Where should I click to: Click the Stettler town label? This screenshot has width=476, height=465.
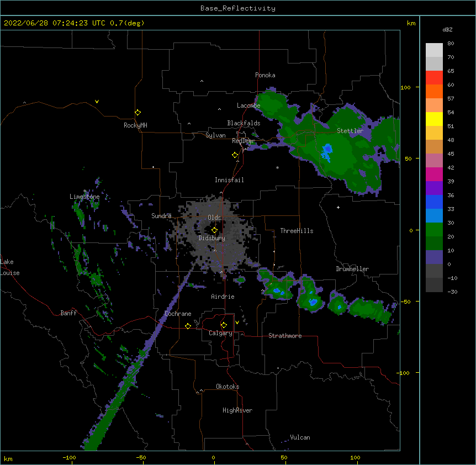coord(350,131)
